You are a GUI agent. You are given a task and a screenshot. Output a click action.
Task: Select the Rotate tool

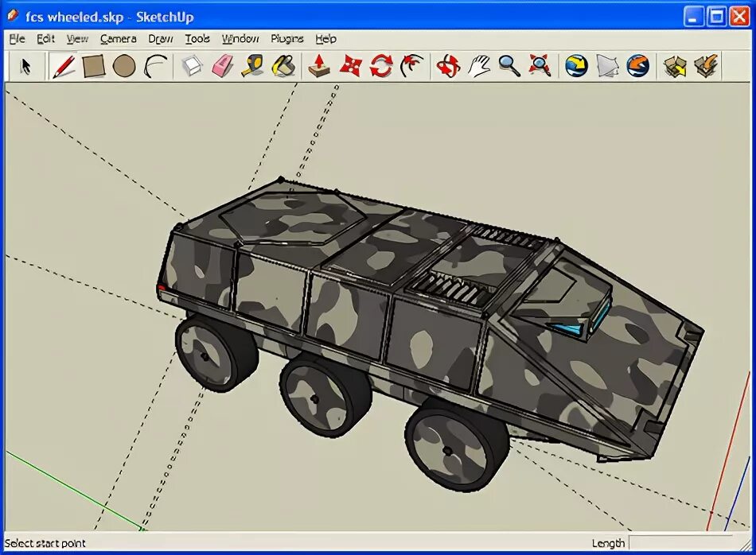point(381,66)
